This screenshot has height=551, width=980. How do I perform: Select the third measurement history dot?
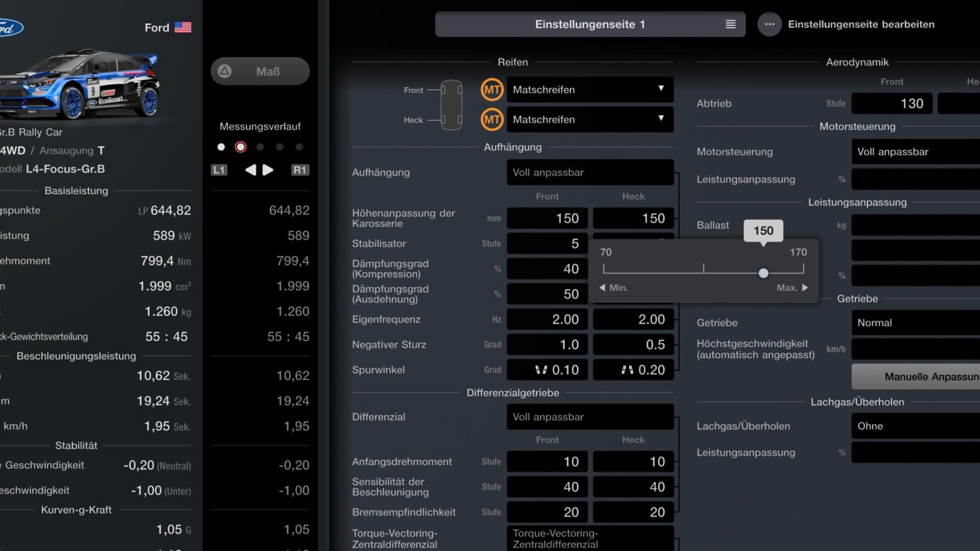click(x=260, y=147)
